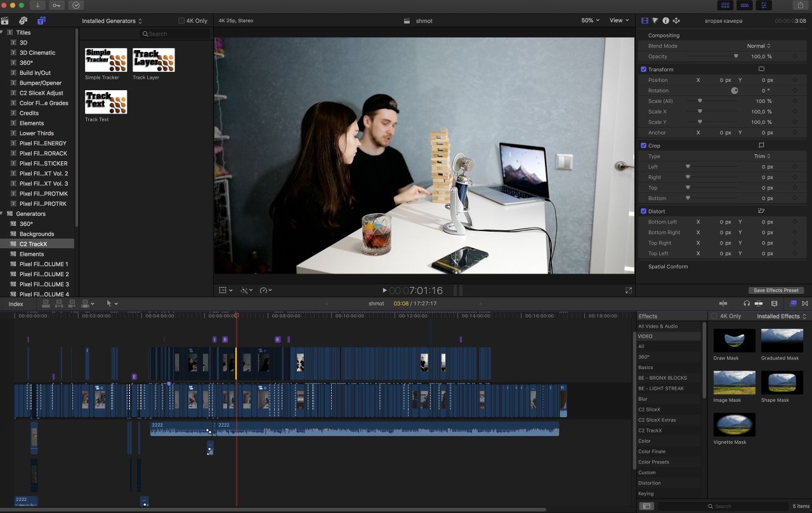Click the Save Effects Preset button

tap(776, 290)
